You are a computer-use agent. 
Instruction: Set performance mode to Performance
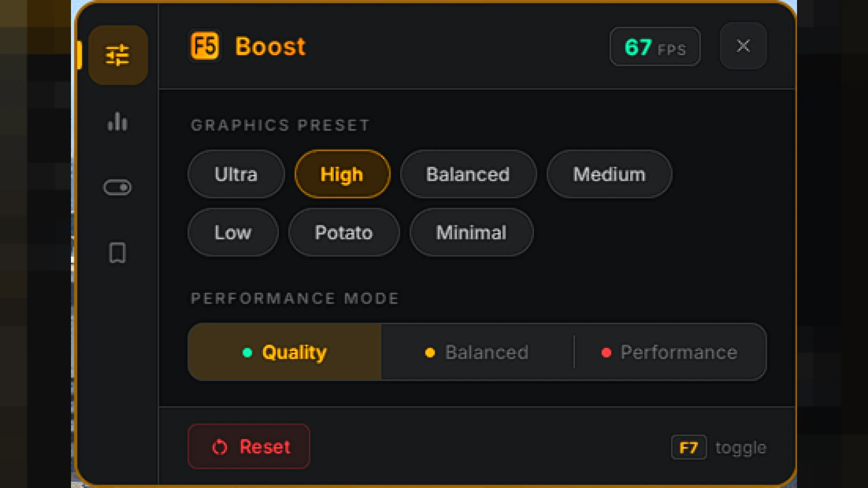(x=670, y=352)
